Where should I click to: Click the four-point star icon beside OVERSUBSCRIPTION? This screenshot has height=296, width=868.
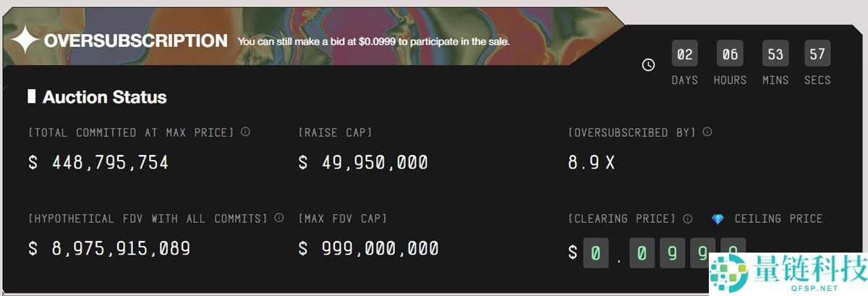pos(25,41)
